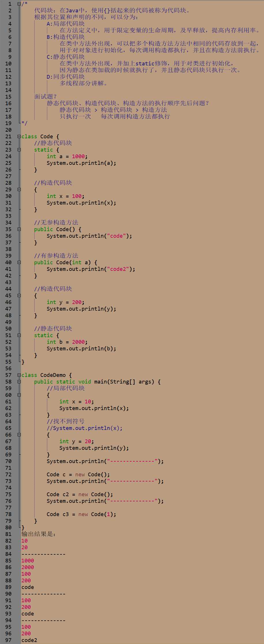The image size is (264, 644).
Task: Click the text '多线程部分讲解。'
Action: click(84, 84)
